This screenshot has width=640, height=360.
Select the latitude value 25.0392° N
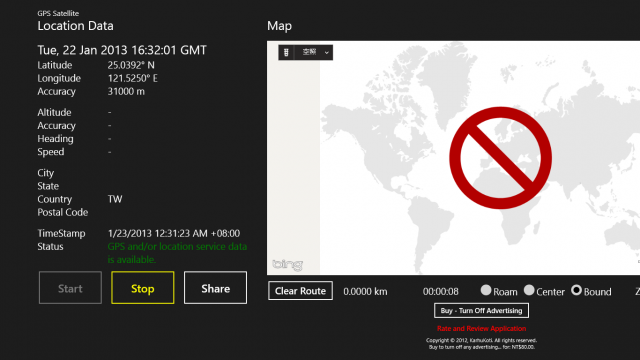pos(131,65)
